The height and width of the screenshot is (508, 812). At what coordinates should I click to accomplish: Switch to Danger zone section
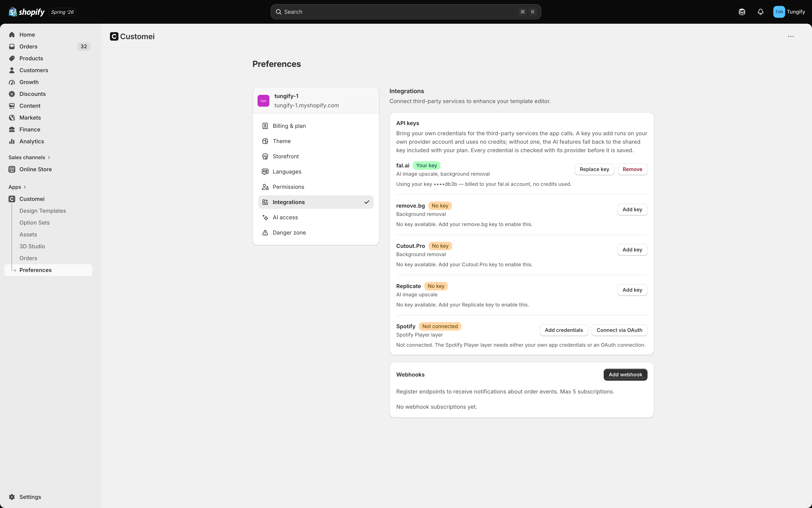tap(316, 232)
